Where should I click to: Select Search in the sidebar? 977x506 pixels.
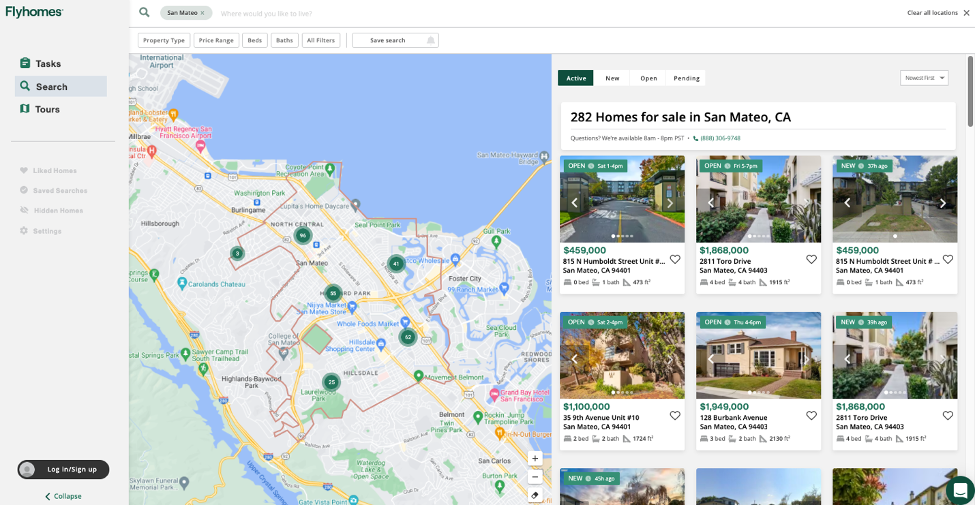click(x=60, y=87)
